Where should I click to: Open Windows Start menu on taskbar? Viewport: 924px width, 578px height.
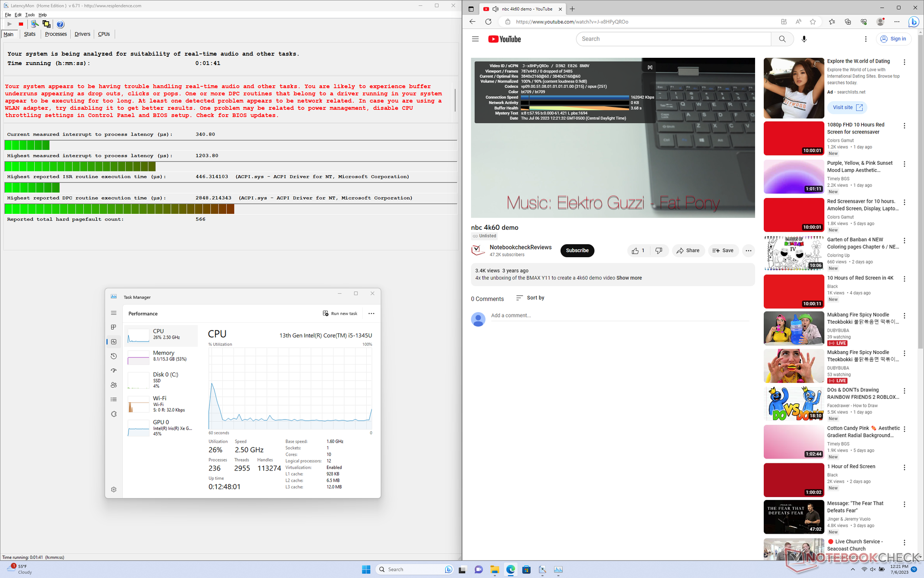click(x=366, y=569)
